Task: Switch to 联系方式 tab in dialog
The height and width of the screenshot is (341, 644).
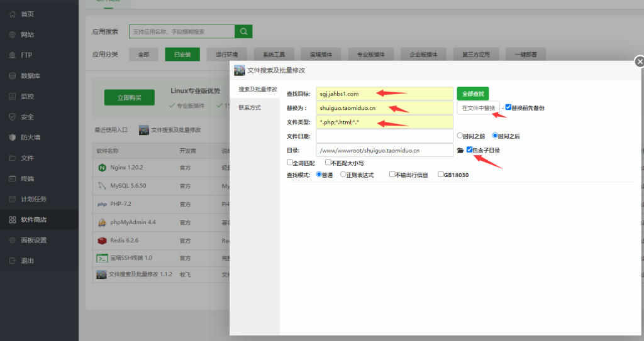Action: click(250, 107)
